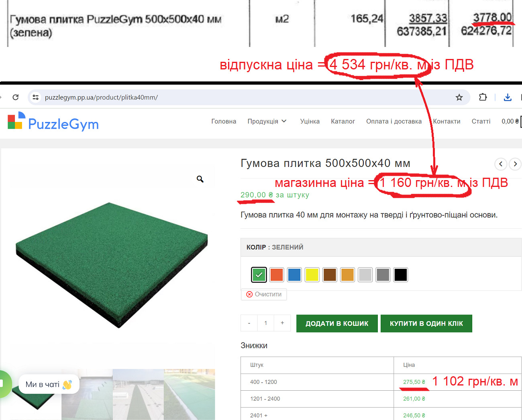Click price 275,50 ₴ in discount table
Image resolution: width=522 pixels, height=420 pixels.
[414, 382]
